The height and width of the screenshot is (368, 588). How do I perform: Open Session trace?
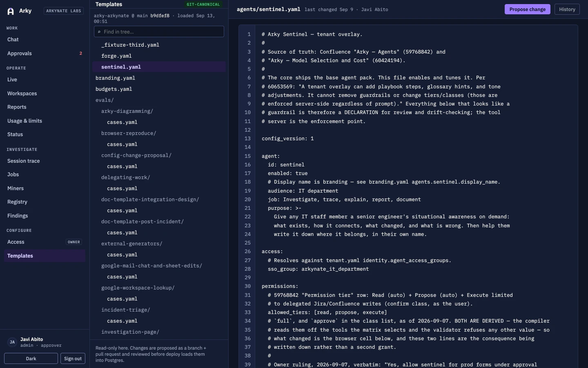click(x=45, y=161)
